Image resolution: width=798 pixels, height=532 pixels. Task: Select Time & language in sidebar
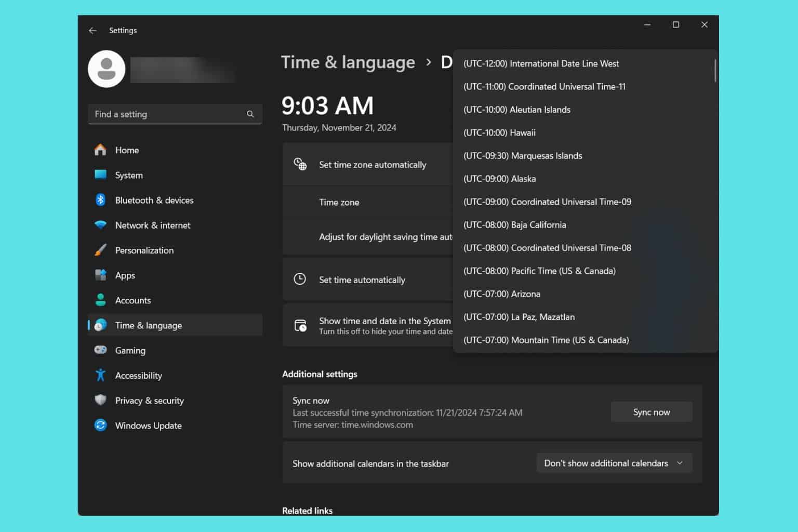(x=175, y=325)
